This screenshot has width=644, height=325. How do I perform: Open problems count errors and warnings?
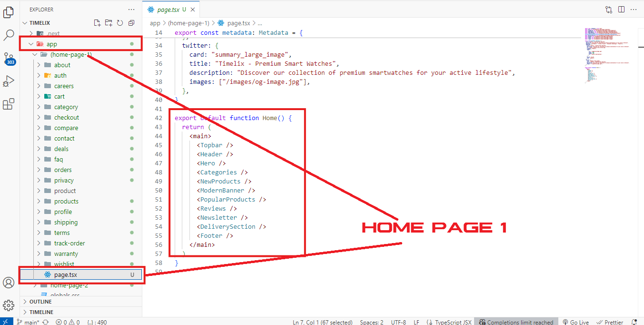(x=68, y=322)
